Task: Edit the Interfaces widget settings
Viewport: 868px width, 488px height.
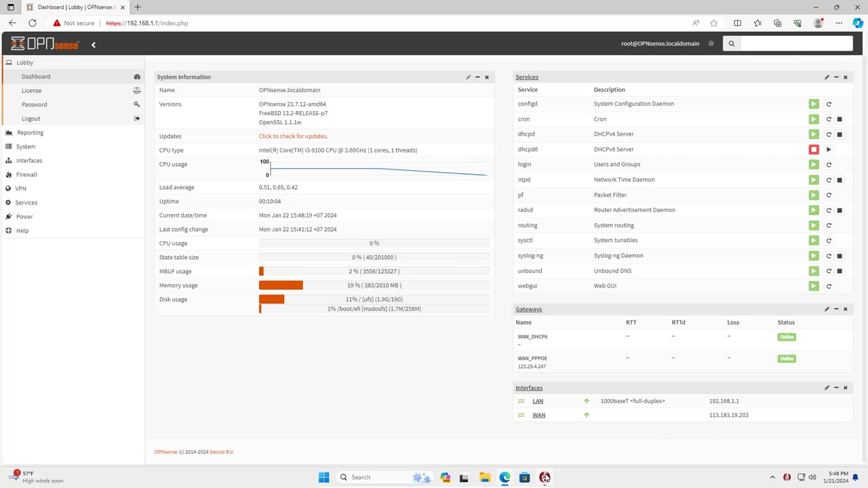Action: 827,388
